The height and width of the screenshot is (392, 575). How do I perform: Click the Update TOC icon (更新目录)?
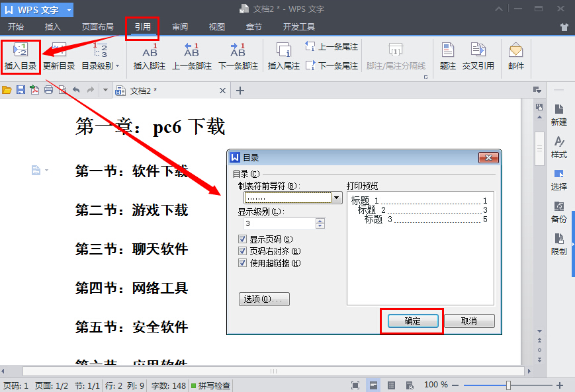[x=59, y=56]
